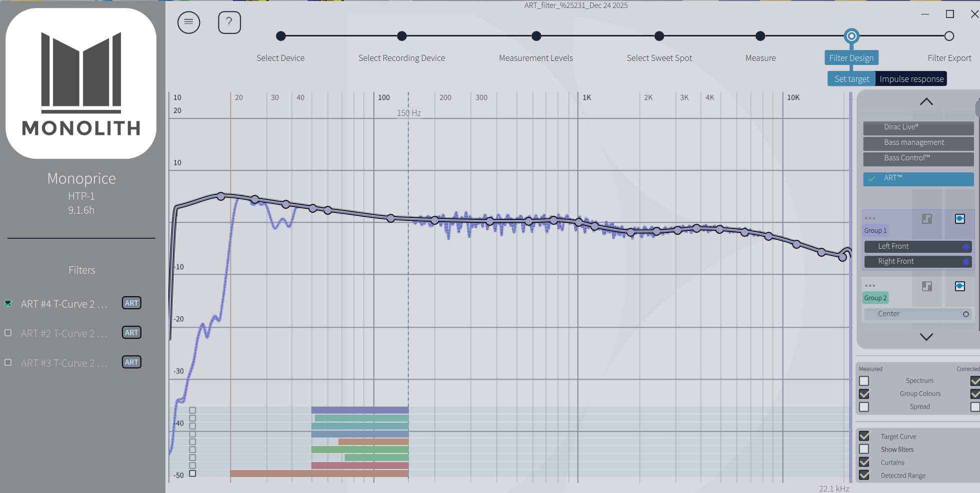Click Group 1 step-shaped grey icon
980x493 pixels.
point(927,219)
